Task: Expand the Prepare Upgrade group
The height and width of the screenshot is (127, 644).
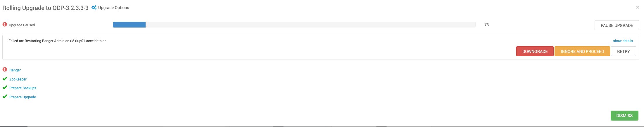Action: tap(23, 97)
